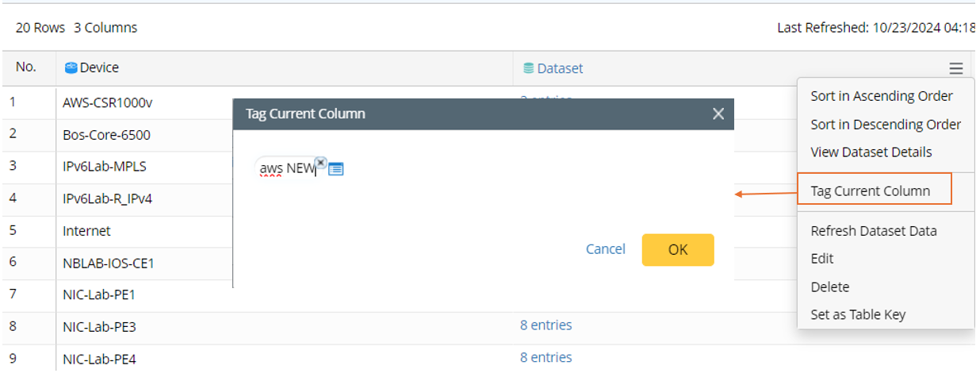Open the 8 entries link for NIC-Lab-PE3
Image resolution: width=980 pixels, height=377 pixels.
tap(546, 325)
